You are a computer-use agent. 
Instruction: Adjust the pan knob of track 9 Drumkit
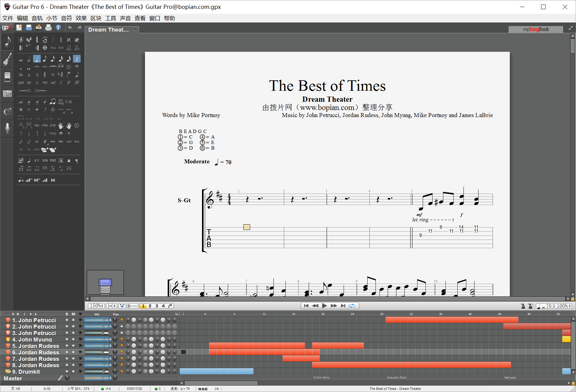point(115,371)
